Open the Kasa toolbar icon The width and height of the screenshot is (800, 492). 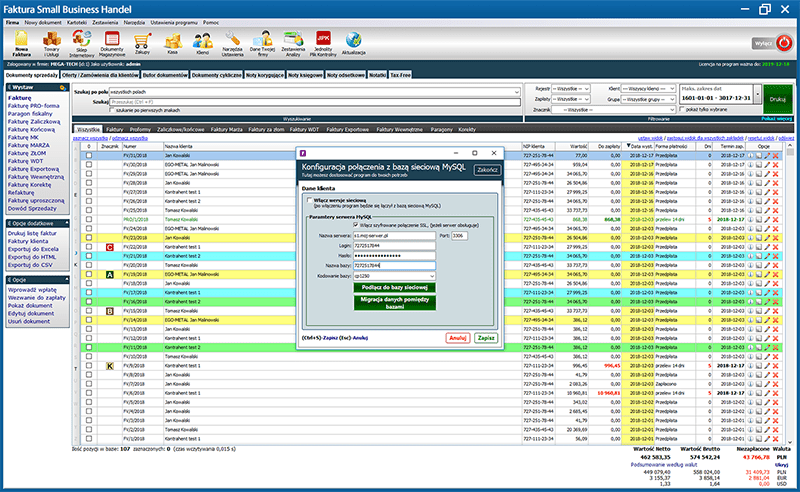pos(172,43)
